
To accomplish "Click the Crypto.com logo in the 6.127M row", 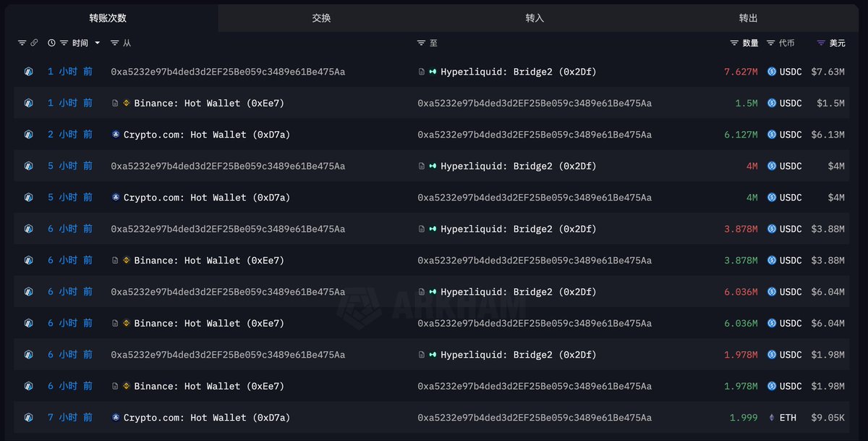I will (x=116, y=135).
